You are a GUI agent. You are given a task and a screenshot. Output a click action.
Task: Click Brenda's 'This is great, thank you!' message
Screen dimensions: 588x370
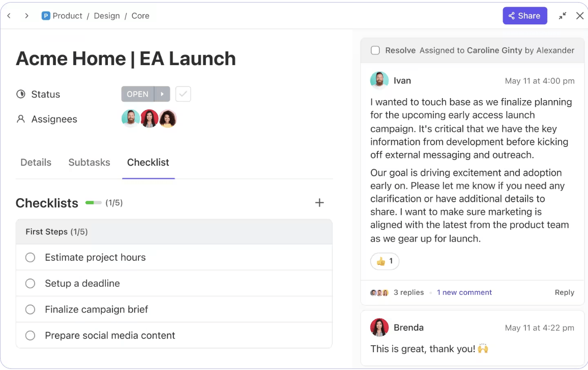[x=429, y=349]
